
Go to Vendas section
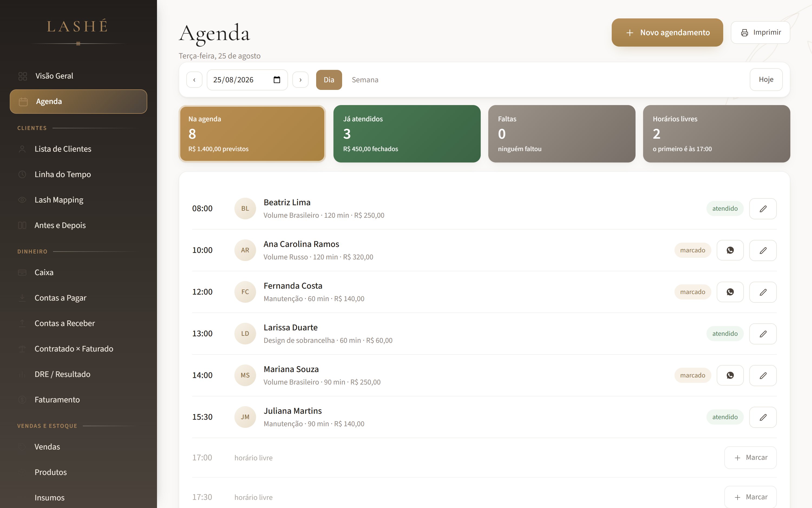coord(78,447)
